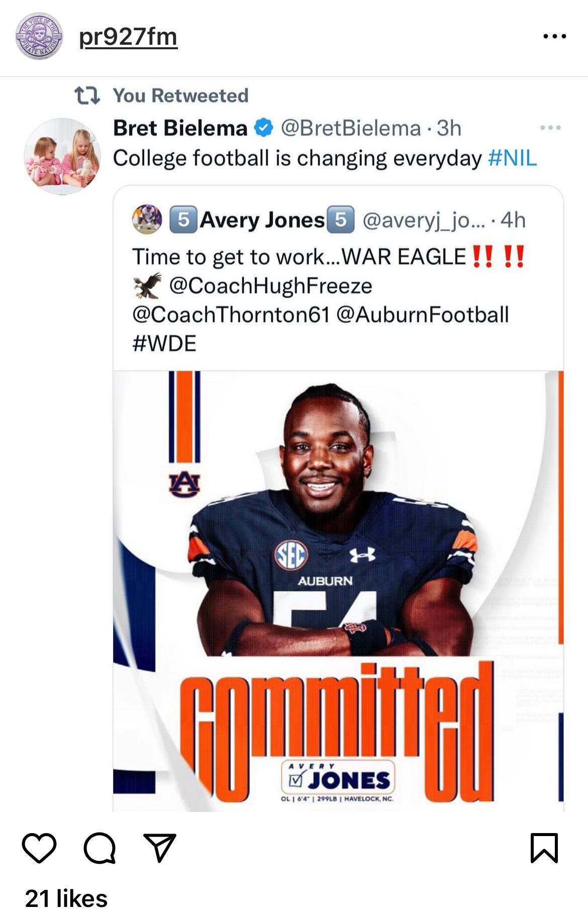
Task: Open tweet's gray three-dot menu
Action: [550, 128]
